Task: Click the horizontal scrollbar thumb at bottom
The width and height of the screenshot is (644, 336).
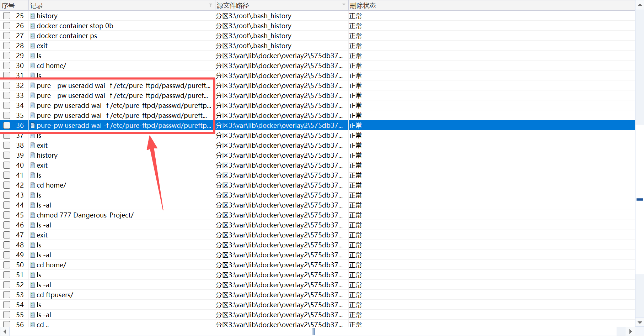Action: pos(313,332)
